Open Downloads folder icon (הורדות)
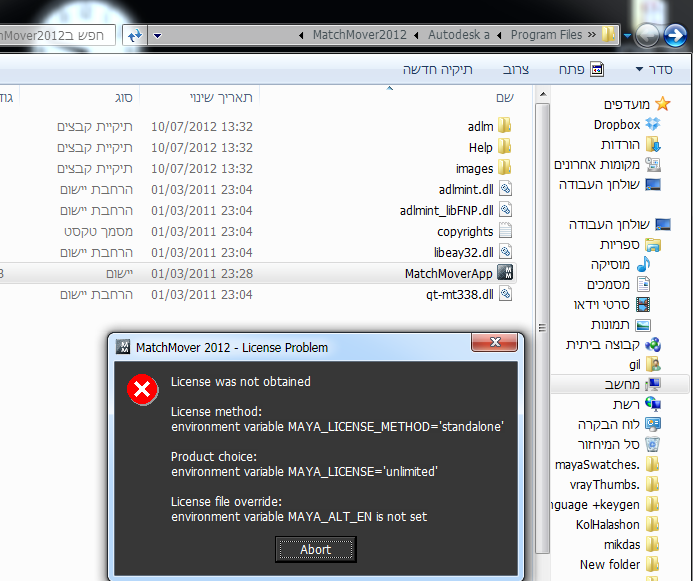 coord(653,144)
